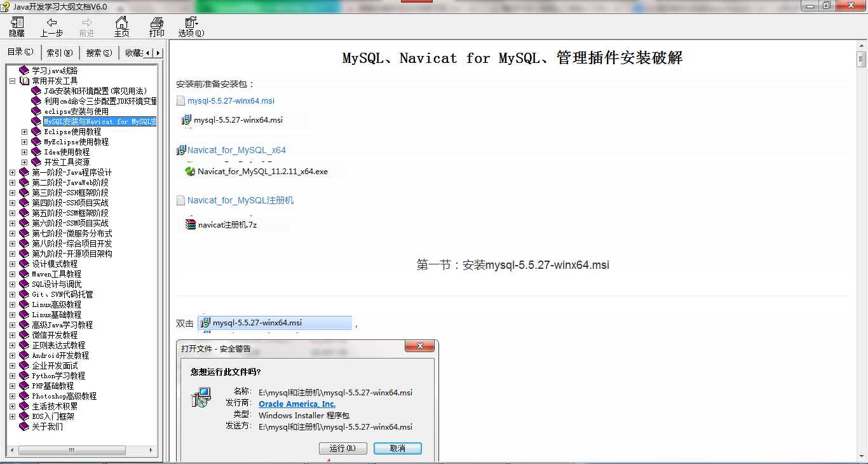Click the 隐藏 (Hide) toolbar icon
Screen dimensions: 868x464
[x=17, y=23]
